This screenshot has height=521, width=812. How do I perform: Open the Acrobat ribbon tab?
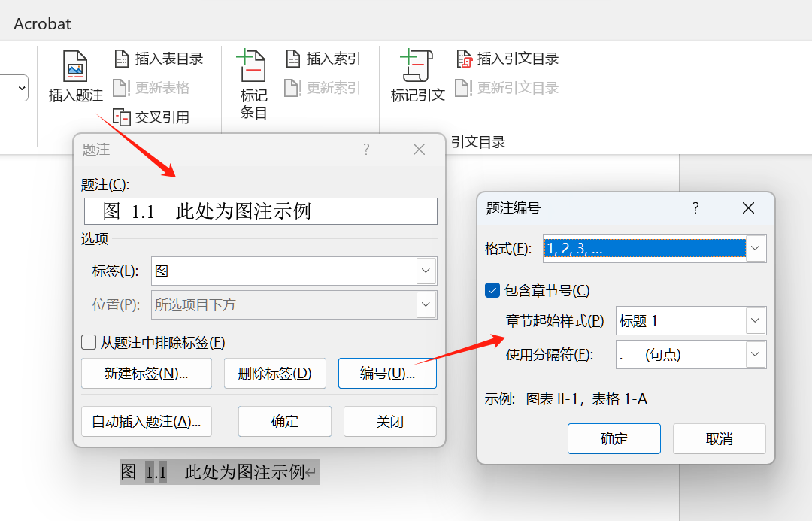coord(42,24)
